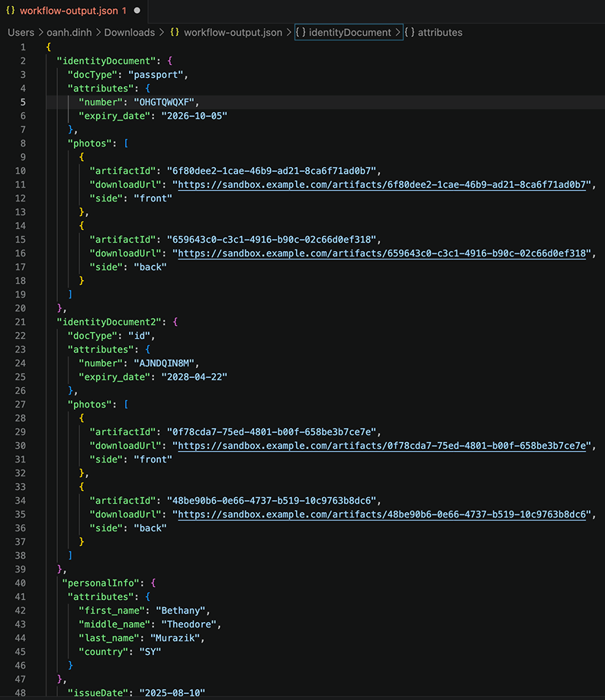605x700 pixels.
Task: Click the braces icon beside identityDocument breadcrumb
Action: click(x=301, y=32)
